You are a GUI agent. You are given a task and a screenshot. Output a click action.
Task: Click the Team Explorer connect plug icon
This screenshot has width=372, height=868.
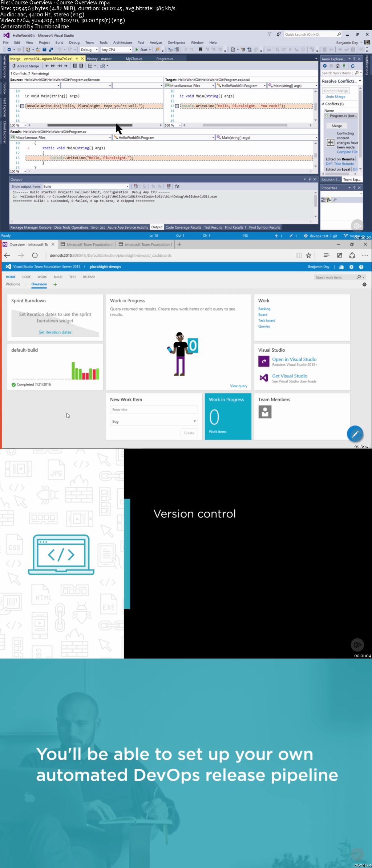[344, 66]
